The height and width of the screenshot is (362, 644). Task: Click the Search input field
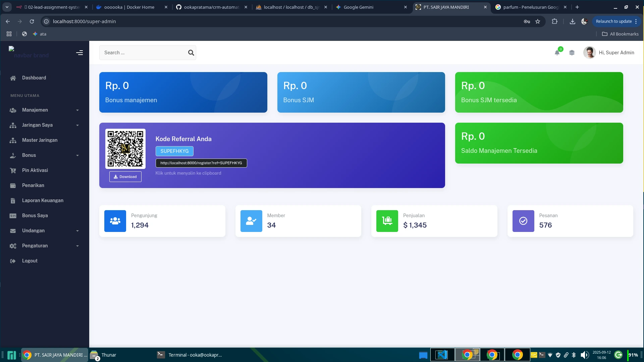pyautogui.click(x=144, y=53)
